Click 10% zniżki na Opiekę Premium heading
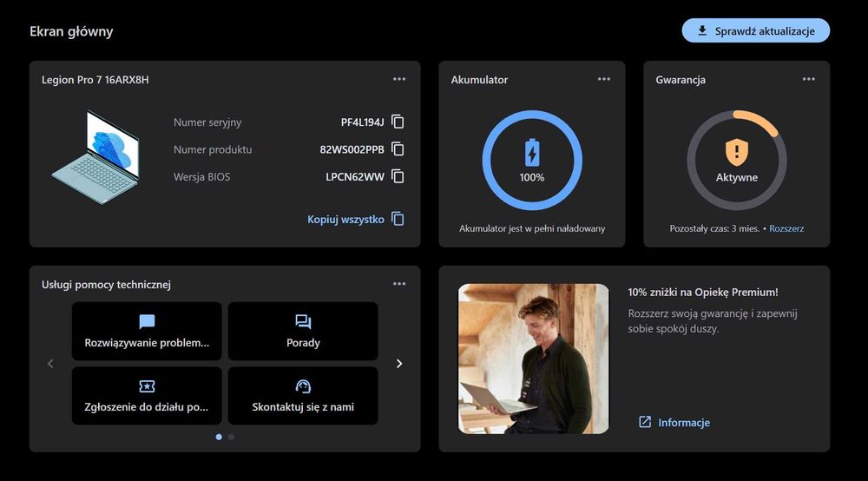The image size is (868, 481). [703, 293]
